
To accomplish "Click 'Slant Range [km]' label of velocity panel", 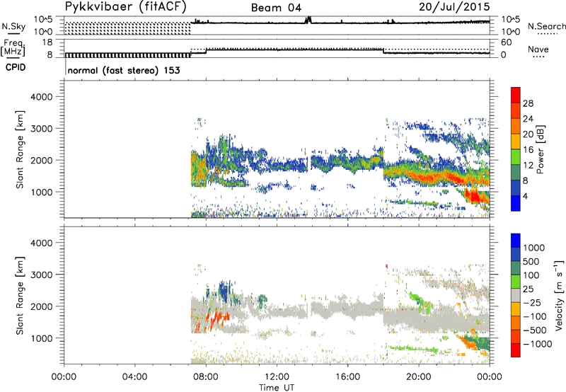I will point(20,296).
